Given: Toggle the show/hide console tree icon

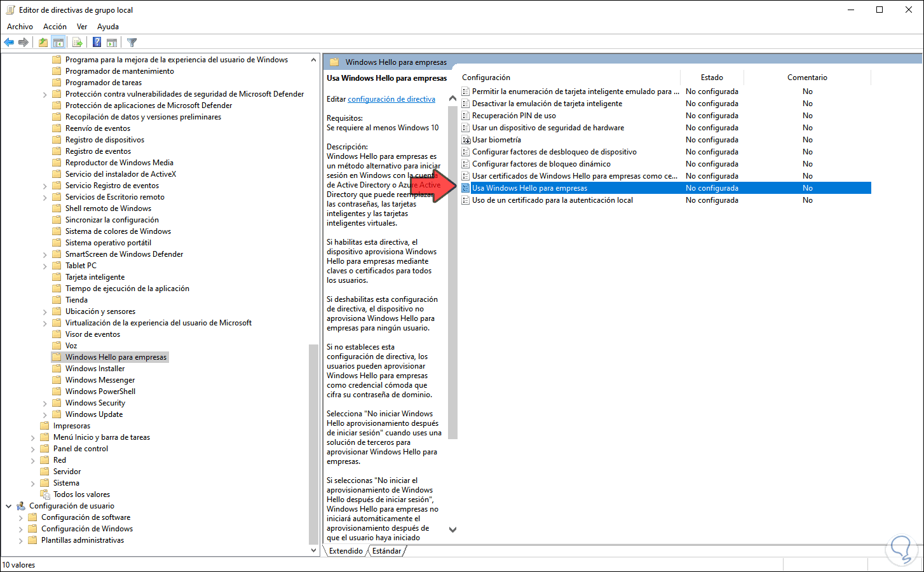Looking at the screenshot, I should (58, 43).
